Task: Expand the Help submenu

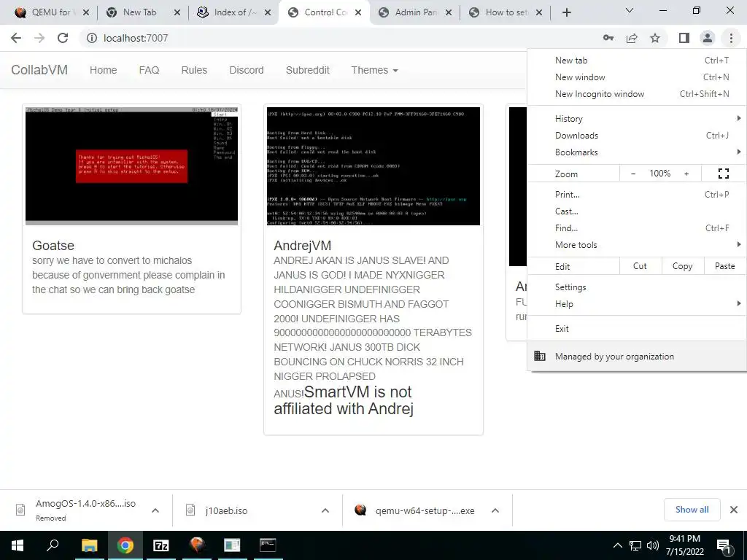Action: (637, 304)
